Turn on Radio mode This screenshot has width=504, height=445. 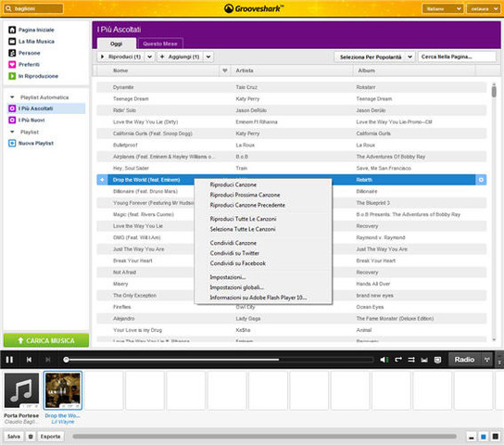464,360
